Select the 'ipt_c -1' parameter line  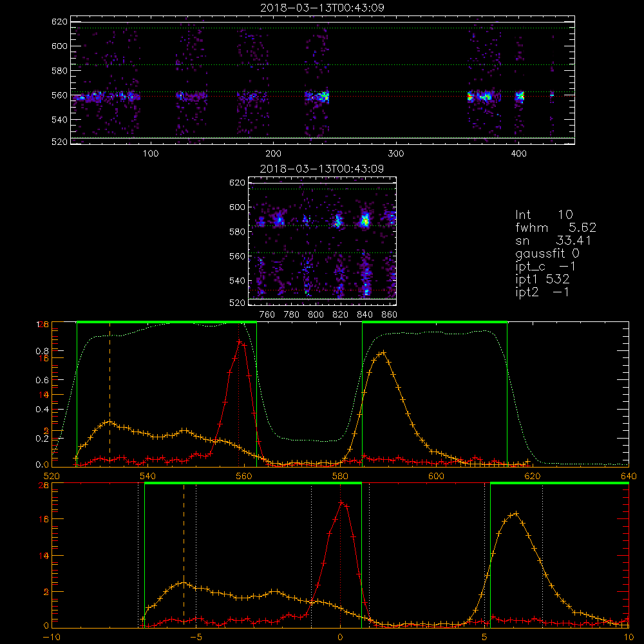click(x=546, y=267)
